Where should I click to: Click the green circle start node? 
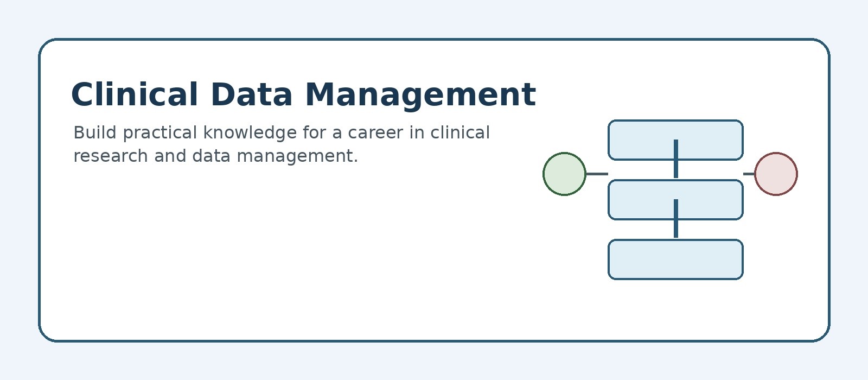[x=564, y=174]
